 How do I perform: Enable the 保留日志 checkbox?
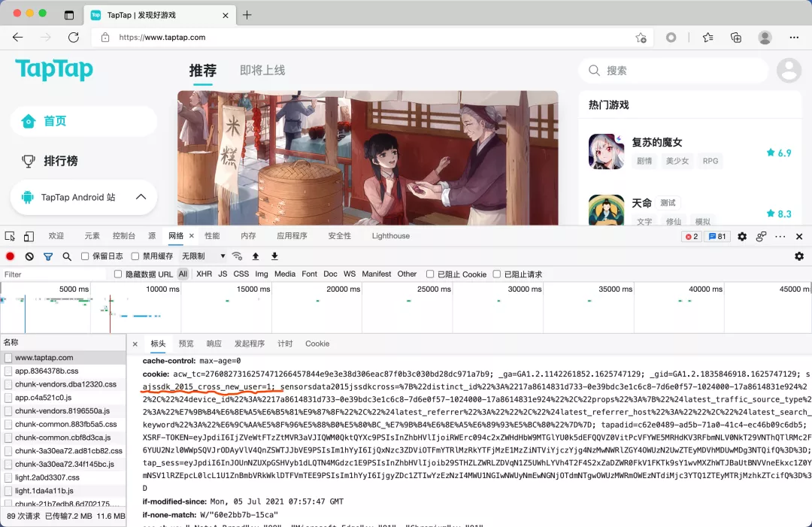[x=85, y=255]
